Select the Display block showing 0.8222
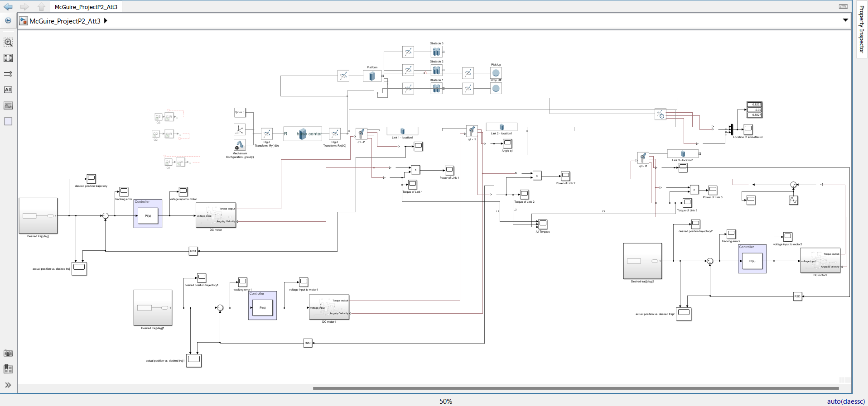 [x=755, y=110]
